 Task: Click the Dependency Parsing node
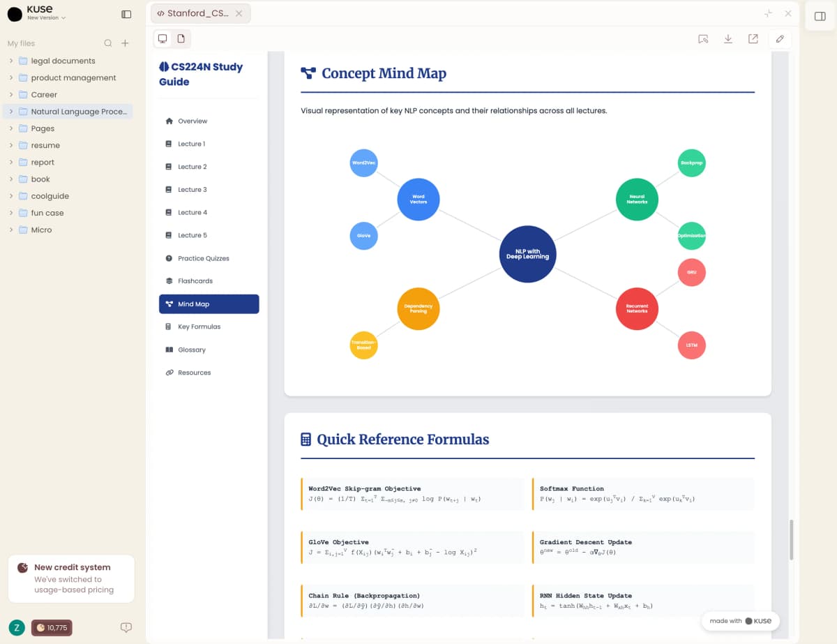click(x=418, y=308)
